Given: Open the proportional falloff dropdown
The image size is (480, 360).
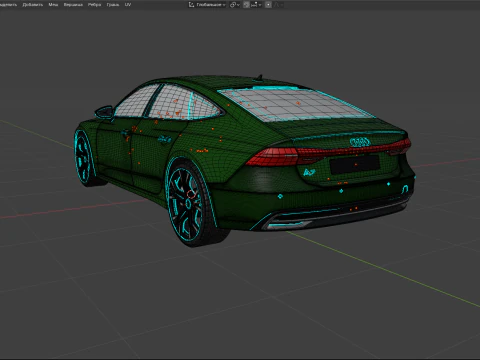Looking at the screenshot, I should pos(278,5).
